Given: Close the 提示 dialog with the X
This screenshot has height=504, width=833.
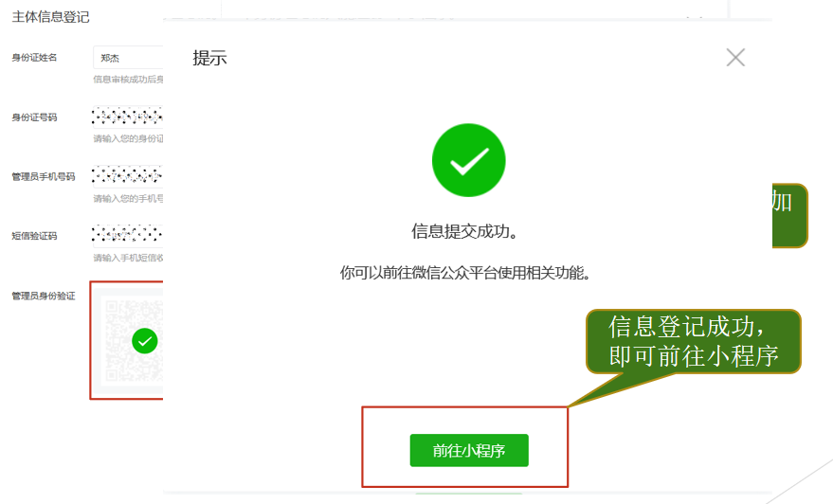Looking at the screenshot, I should point(735,58).
